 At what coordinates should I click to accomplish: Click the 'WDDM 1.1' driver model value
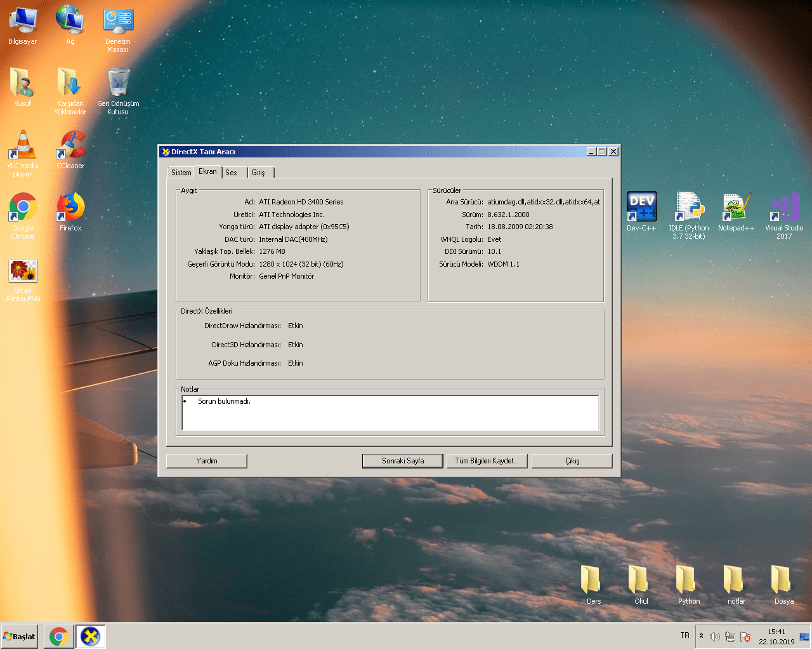point(503,264)
